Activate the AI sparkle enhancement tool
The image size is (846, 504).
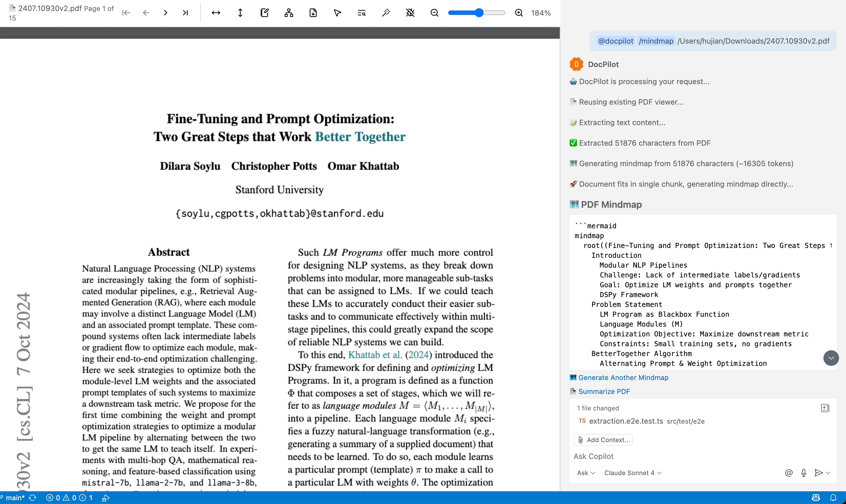tap(386, 12)
